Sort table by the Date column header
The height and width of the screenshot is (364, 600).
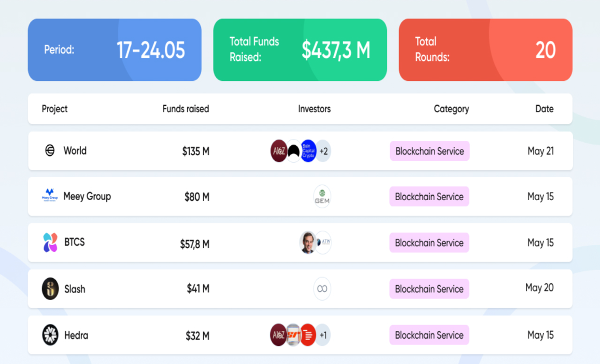544,108
